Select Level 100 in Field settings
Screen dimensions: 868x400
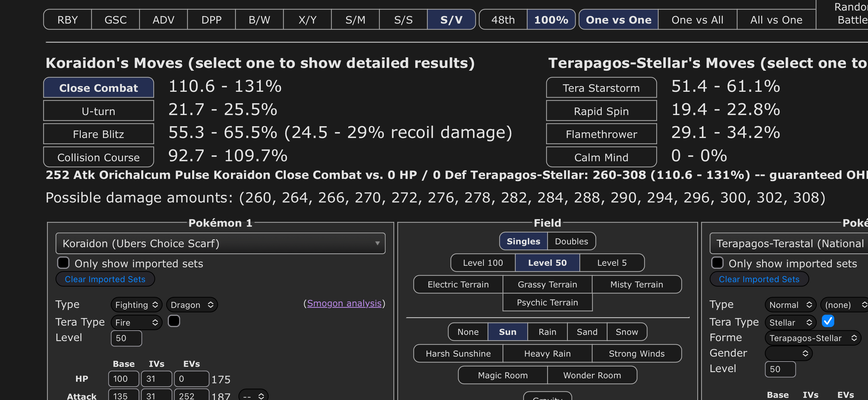482,263
